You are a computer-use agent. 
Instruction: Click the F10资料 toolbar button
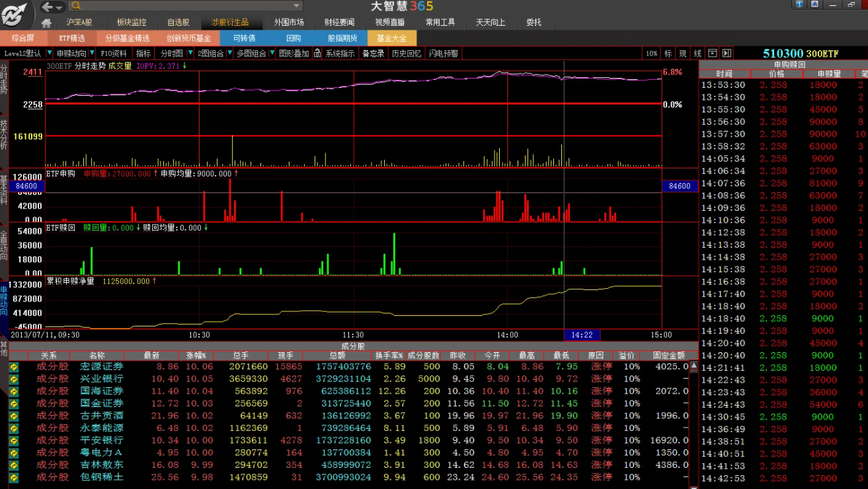point(114,54)
